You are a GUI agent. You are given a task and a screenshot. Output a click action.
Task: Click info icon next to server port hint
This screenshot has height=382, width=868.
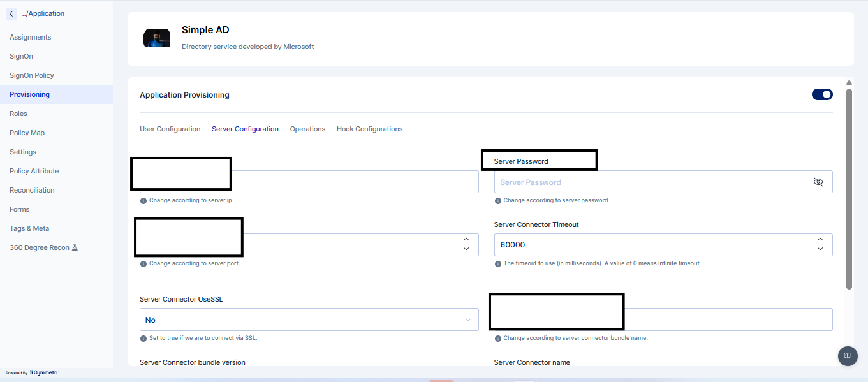coord(143,263)
